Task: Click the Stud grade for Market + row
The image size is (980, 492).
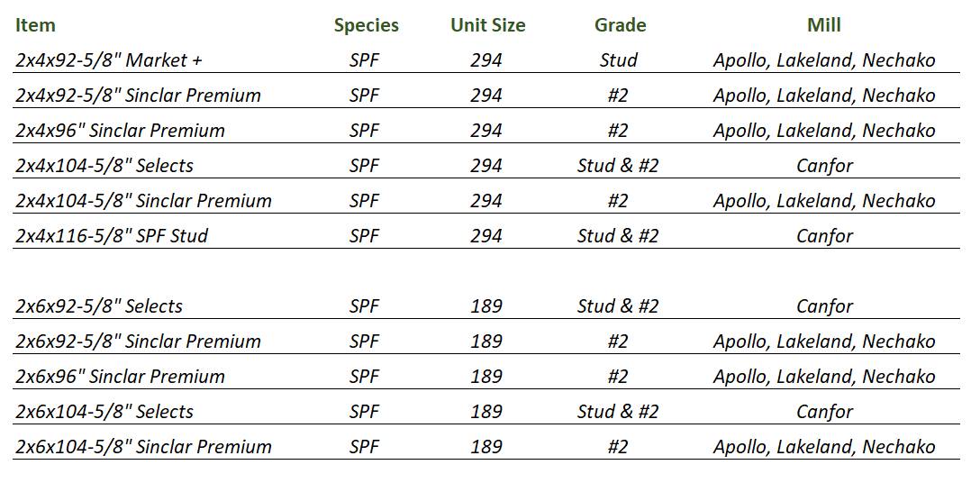Action: (618, 60)
